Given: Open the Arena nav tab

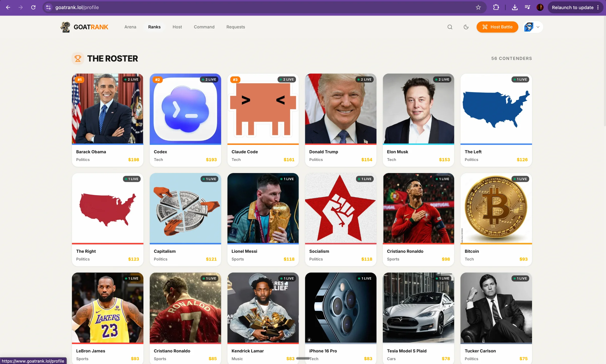Looking at the screenshot, I should (130, 27).
